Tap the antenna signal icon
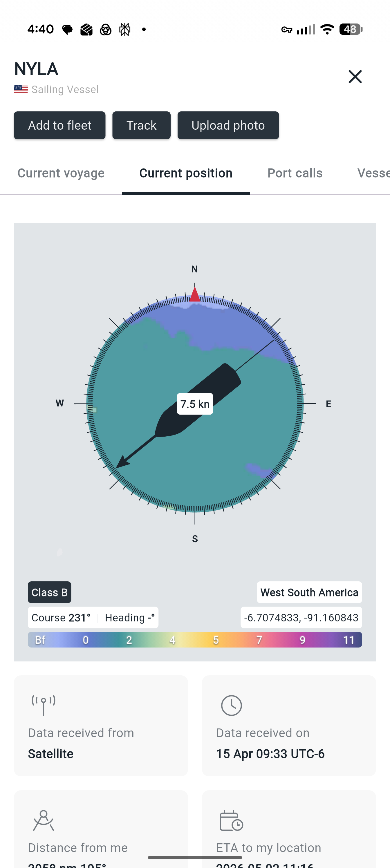Viewport: 390px width, 868px height. (44, 705)
